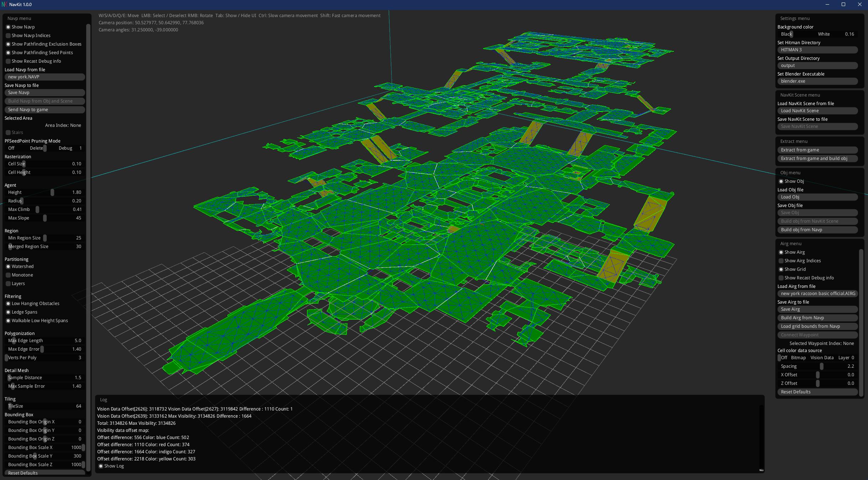Toggle the Show Navp checkbox
The width and height of the screenshot is (868, 480).
coord(8,27)
